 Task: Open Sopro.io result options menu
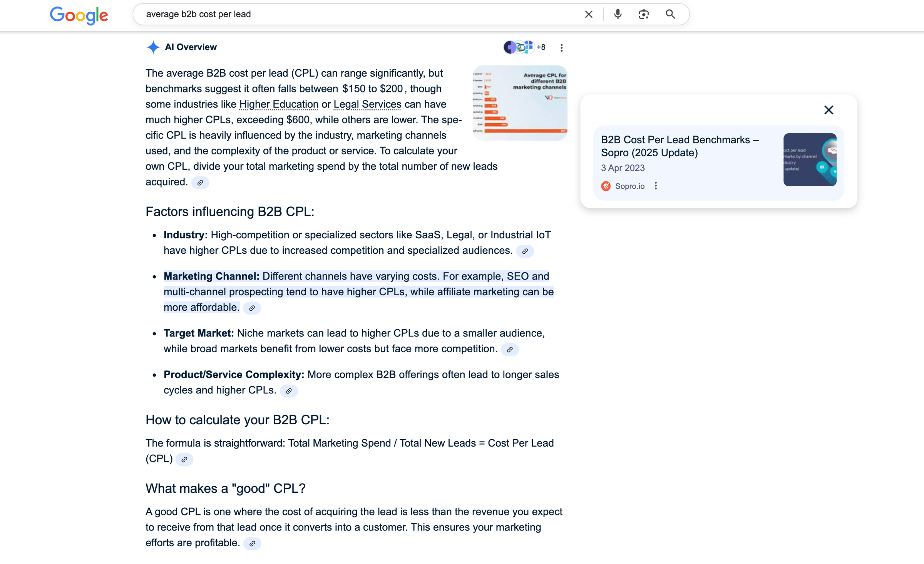point(656,186)
